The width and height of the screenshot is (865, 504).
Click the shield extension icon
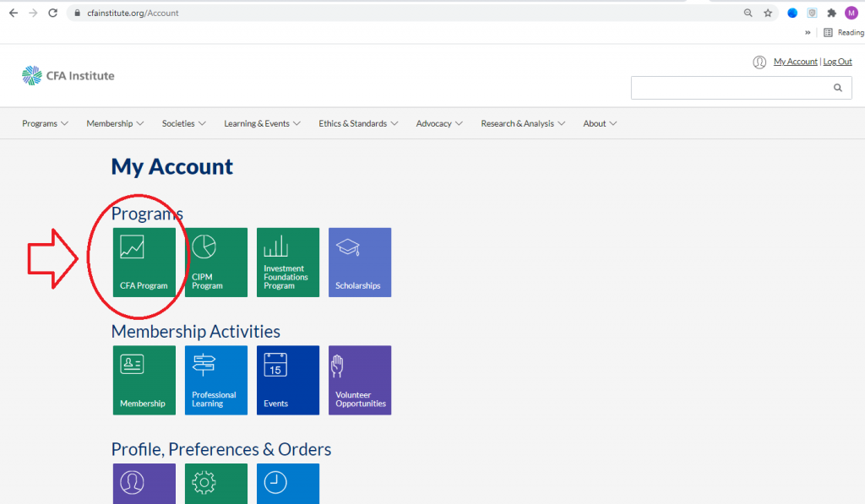coord(812,13)
